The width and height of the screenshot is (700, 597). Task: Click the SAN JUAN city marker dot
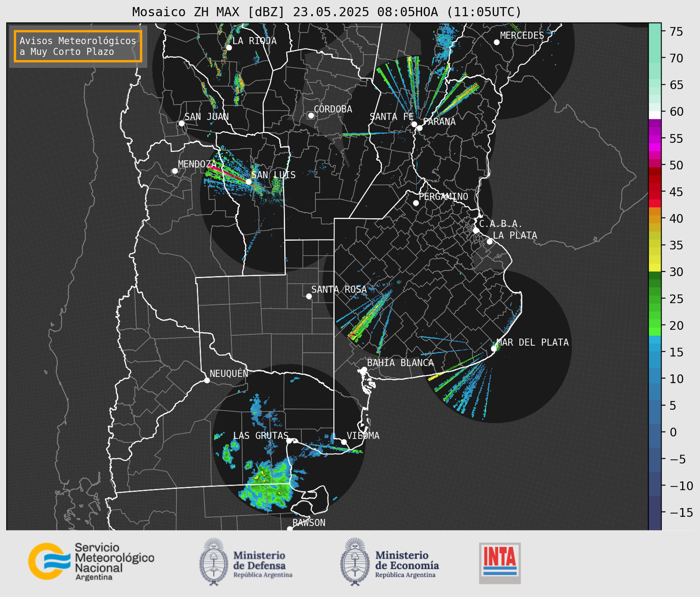point(181,123)
